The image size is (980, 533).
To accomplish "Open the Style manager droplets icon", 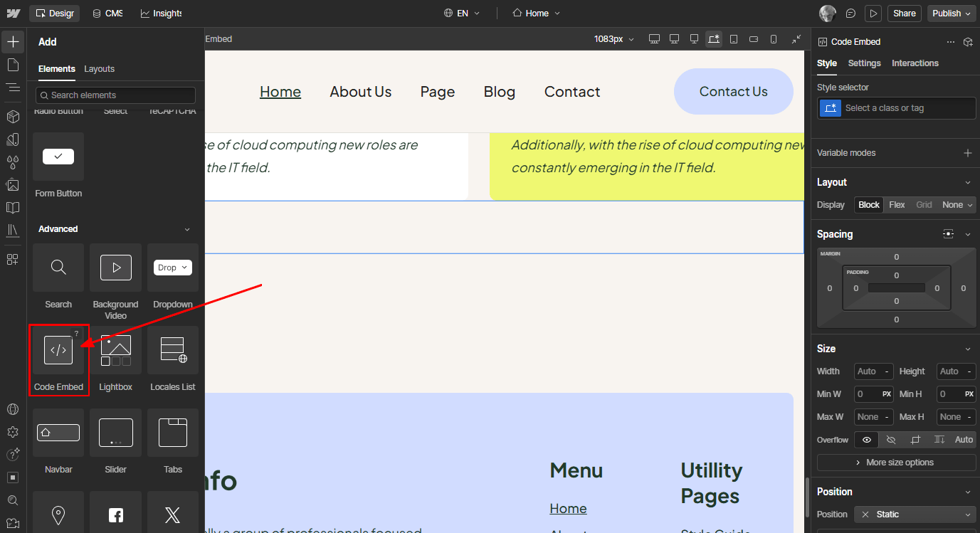I will tap(13, 162).
